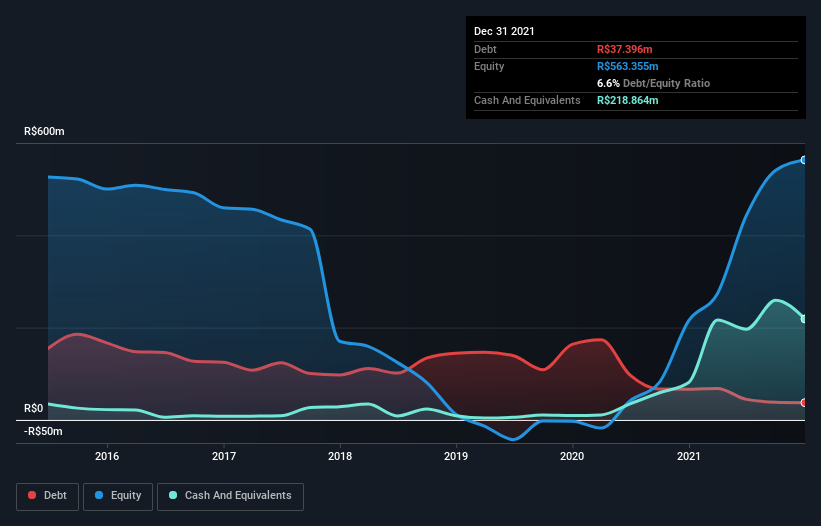Screen dimensions: 821x526
Task: Click the R$600m y-axis label
Action: 44,131
